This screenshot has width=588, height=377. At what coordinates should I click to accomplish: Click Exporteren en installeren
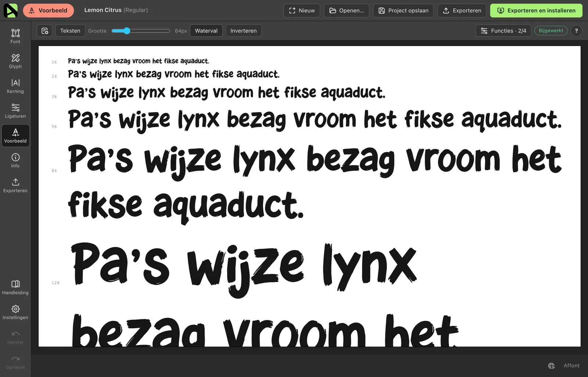click(536, 10)
